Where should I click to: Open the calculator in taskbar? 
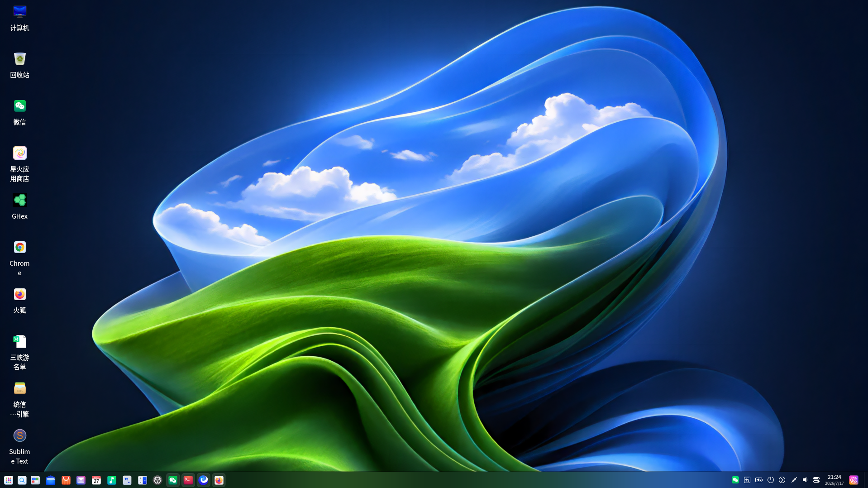point(143,480)
